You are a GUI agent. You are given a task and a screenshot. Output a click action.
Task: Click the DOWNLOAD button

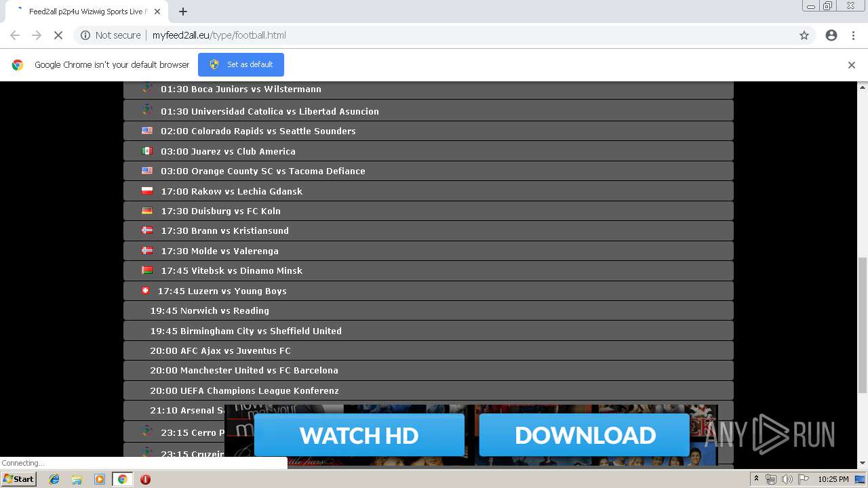tap(585, 435)
